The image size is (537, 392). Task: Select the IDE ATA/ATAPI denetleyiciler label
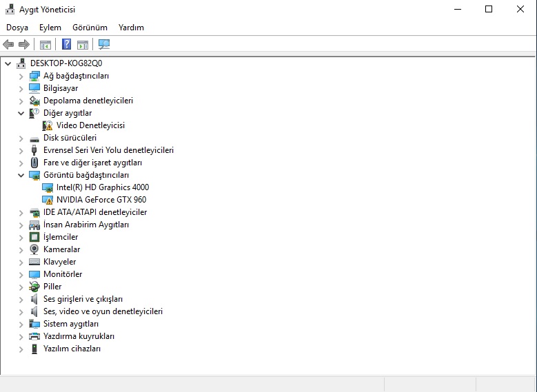[x=95, y=212]
